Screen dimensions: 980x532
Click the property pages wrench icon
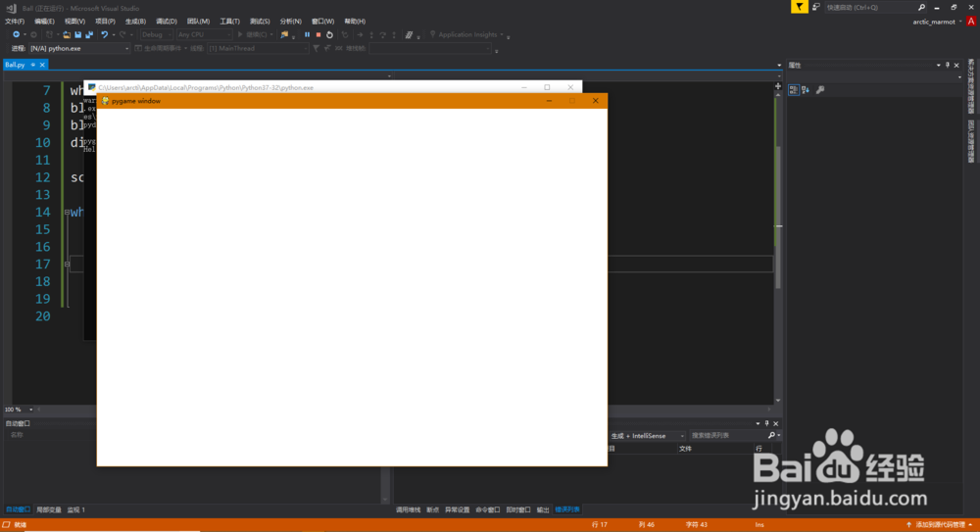coord(820,89)
